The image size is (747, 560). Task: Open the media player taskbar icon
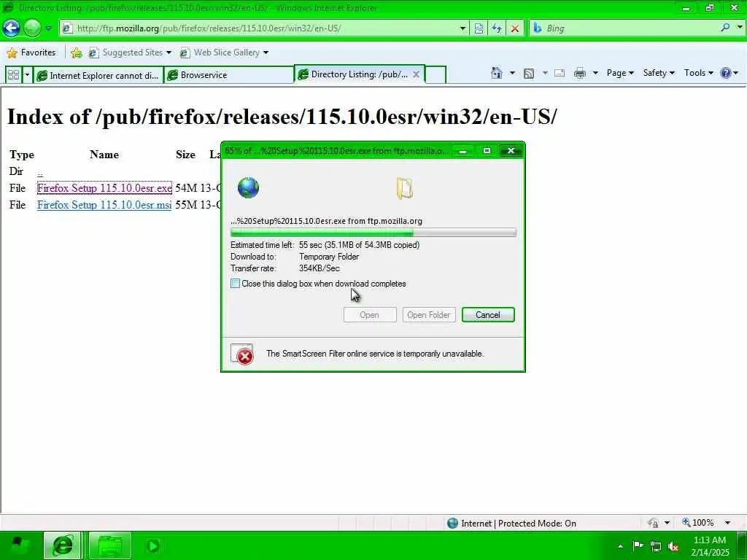[x=152, y=545]
